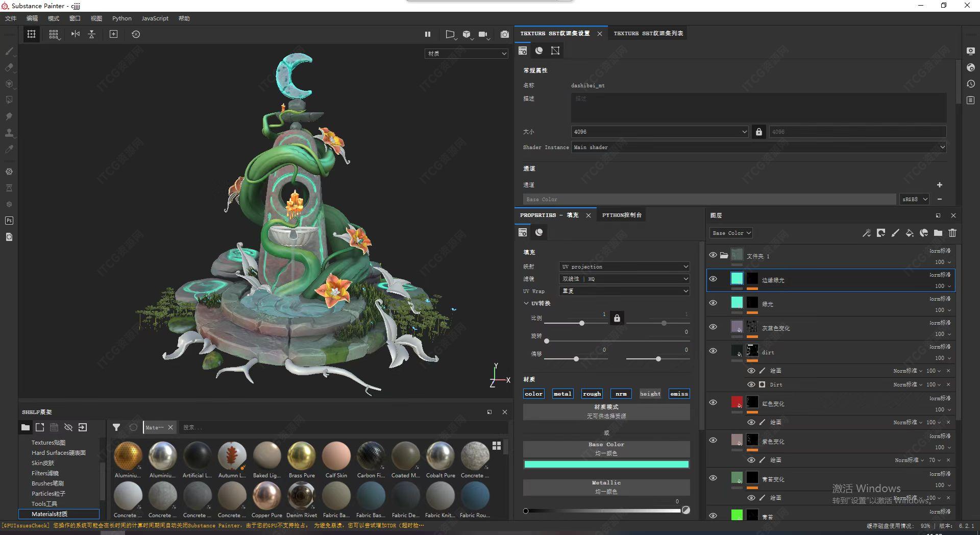
Task: Click the size lock icon next to 4096
Action: pos(759,132)
